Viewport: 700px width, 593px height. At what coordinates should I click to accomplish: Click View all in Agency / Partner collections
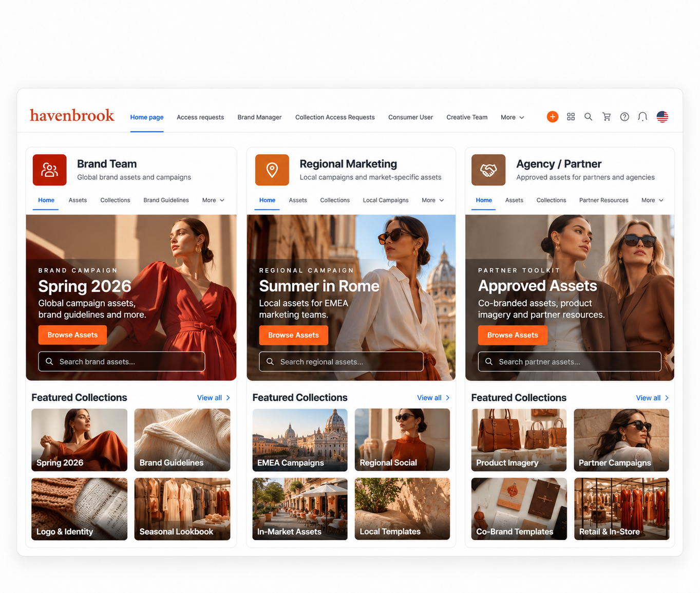click(x=652, y=398)
